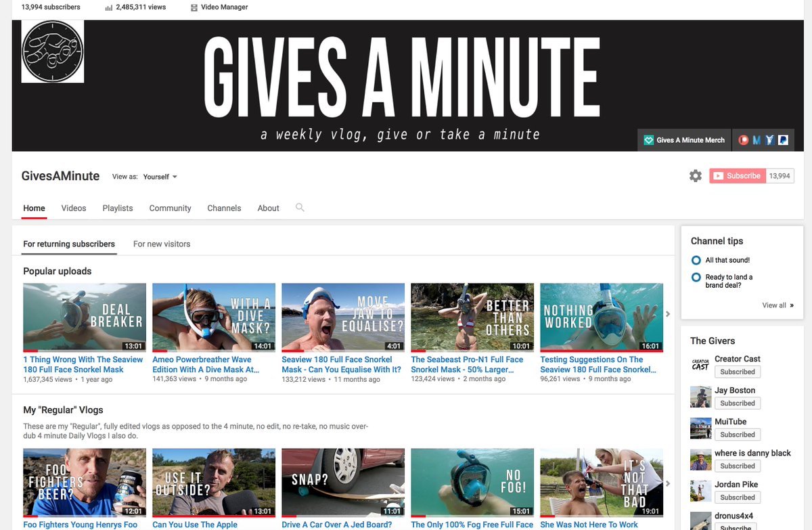Click View all channel tips
Viewport: 812px width, 530px height.
coord(778,305)
